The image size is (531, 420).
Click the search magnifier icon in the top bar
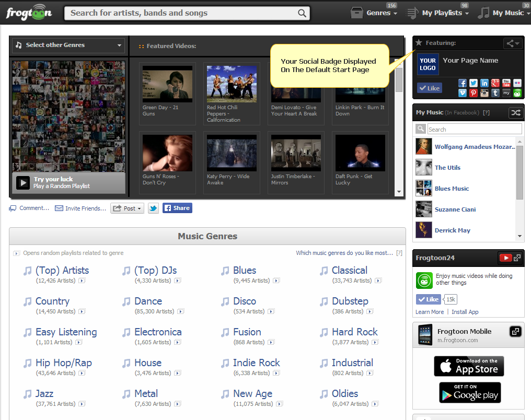302,13
